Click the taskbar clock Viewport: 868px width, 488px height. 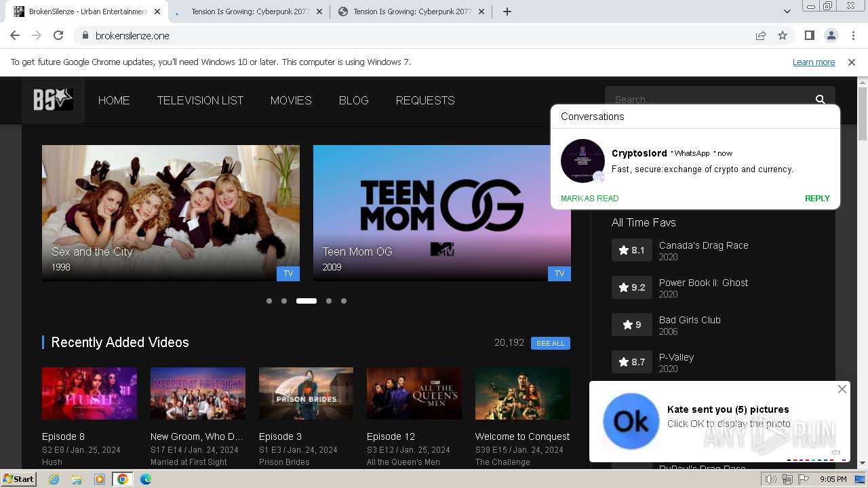coord(833,479)
